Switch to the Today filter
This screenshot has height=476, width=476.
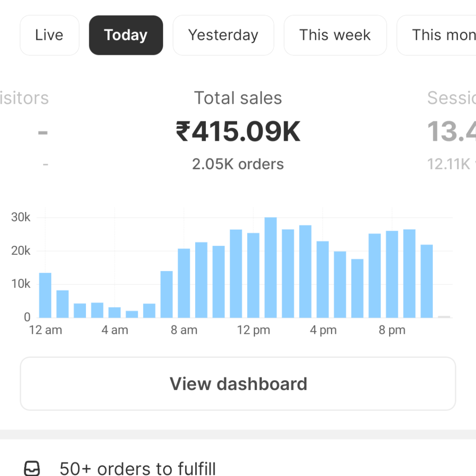[x=126, y=35]
